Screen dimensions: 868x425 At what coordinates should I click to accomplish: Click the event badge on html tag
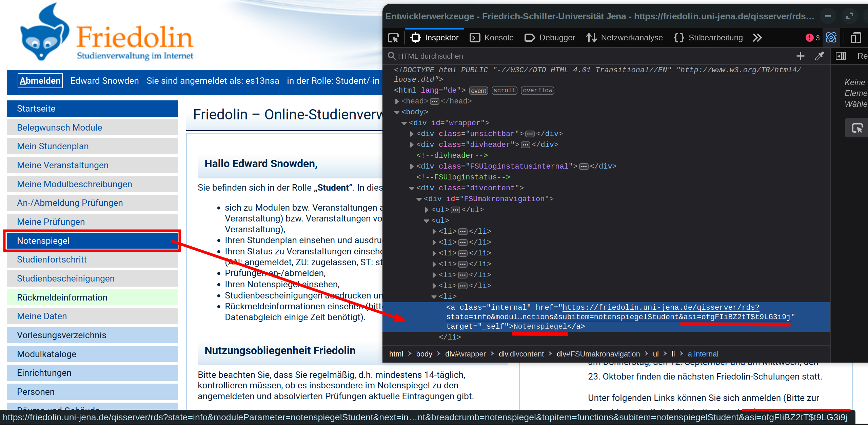(x=478, y=91)
